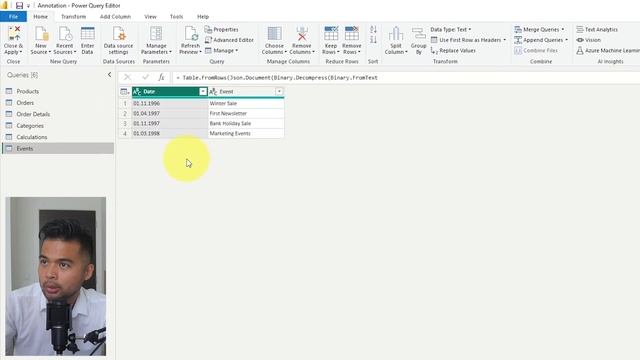Open the Advanced Editor
Image resolution: width=640 pixels, height=360 pixels.
coord(229,40)
